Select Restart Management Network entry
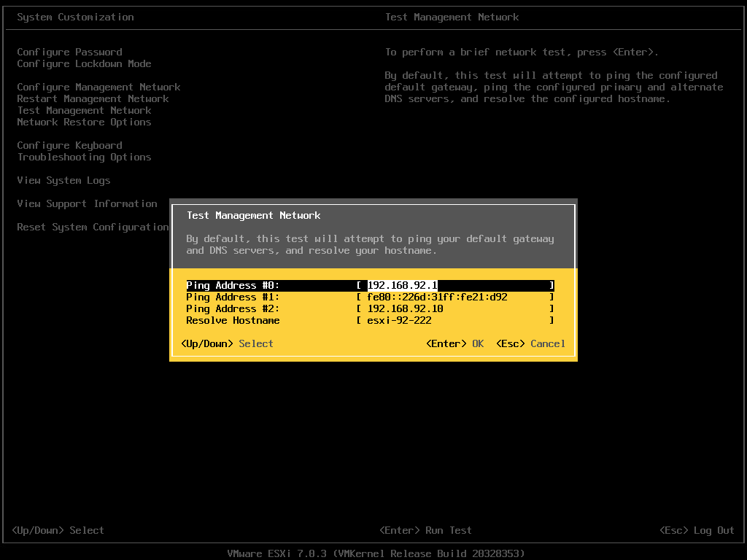The width and height of the screenshot is (747, 560). (x=93, y=98)
